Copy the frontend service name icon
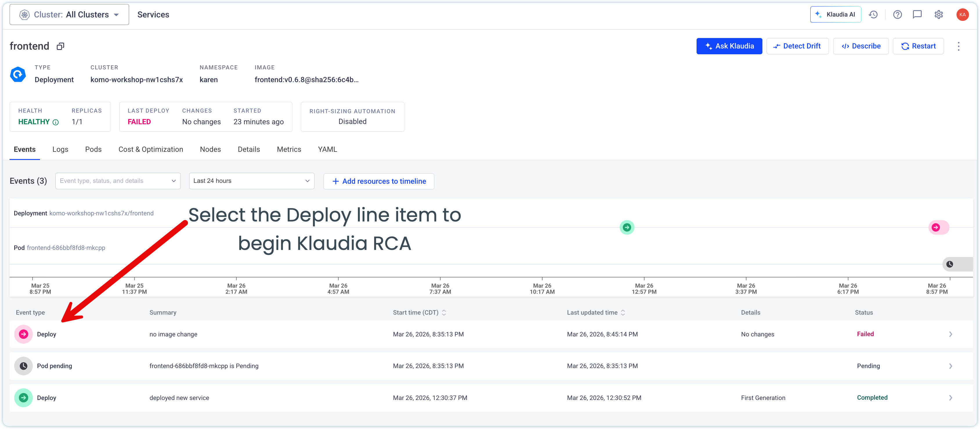Screen dimensions: 980x429 pos(61,46)
